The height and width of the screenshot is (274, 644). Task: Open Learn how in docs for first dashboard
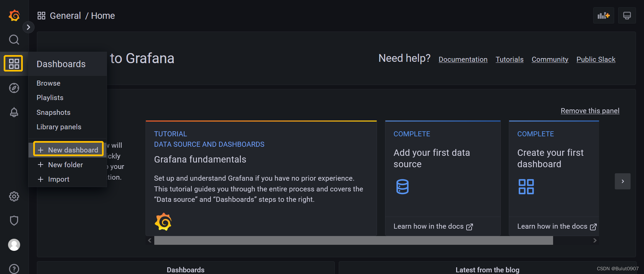click(557, 227)
